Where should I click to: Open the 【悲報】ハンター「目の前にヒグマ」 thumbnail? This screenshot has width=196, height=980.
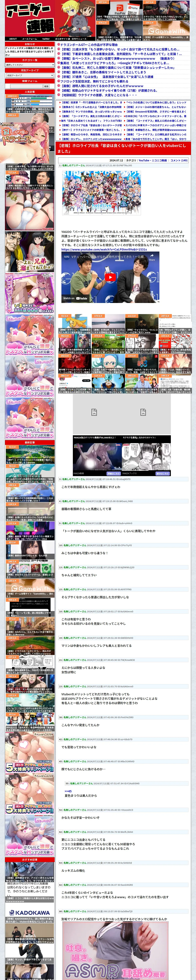coord(108,344)
